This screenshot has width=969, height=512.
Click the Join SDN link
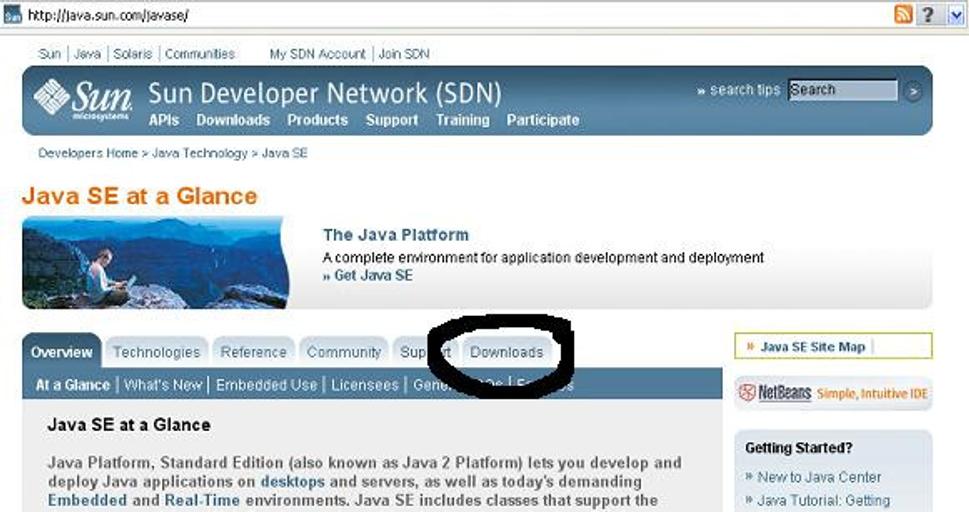coord(404,54)
